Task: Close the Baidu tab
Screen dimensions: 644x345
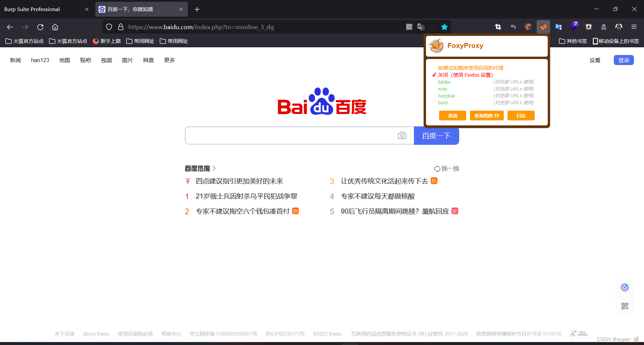Action: pos(181,9)
